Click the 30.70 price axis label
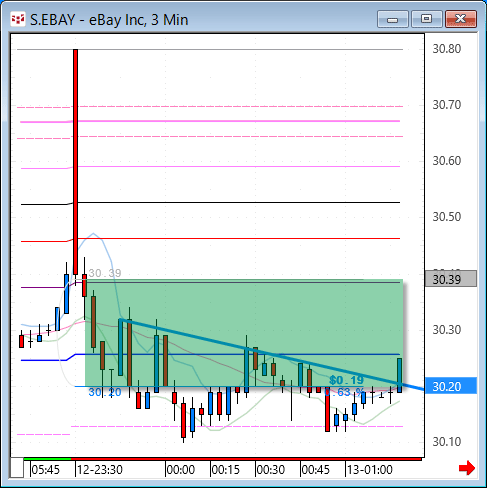The image size is (487, 488). [447, 105]
